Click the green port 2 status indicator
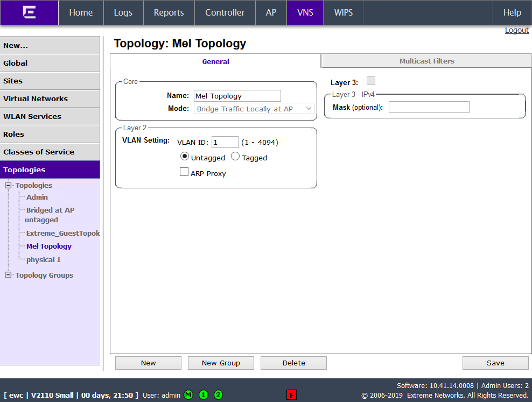532x402 pixels. coord(218,395)
